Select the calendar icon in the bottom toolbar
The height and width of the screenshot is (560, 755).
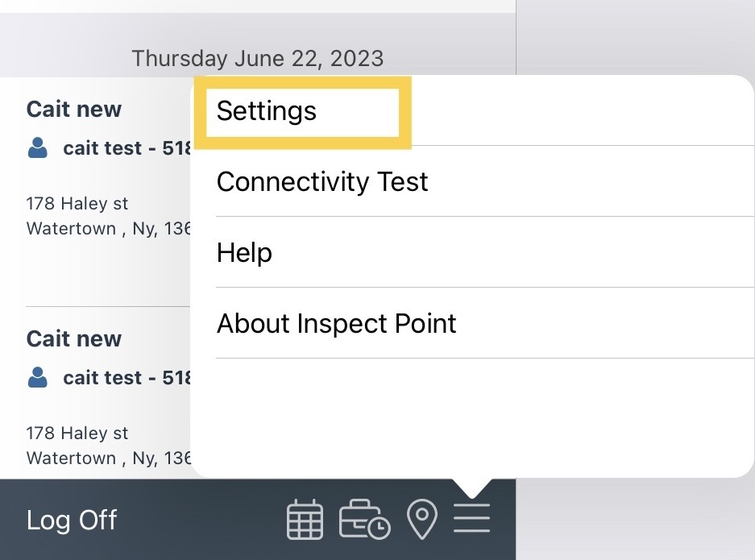[304, 520]
